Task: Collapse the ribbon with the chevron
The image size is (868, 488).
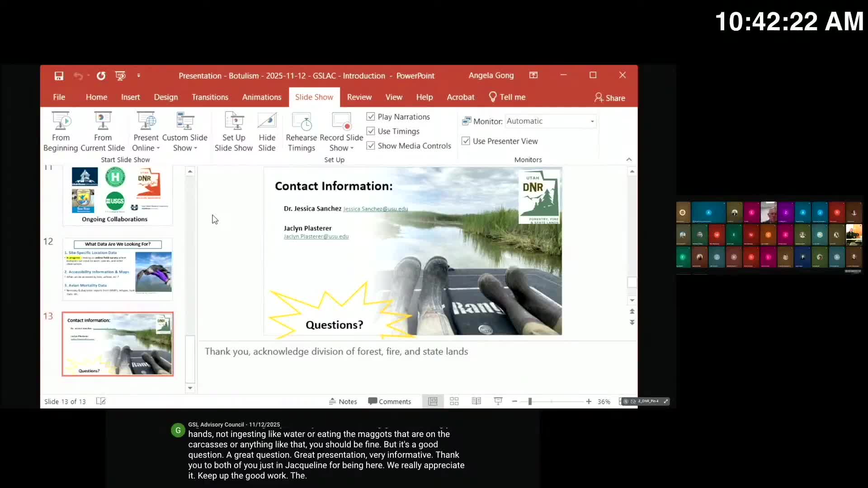Action: tap(629, 160)
